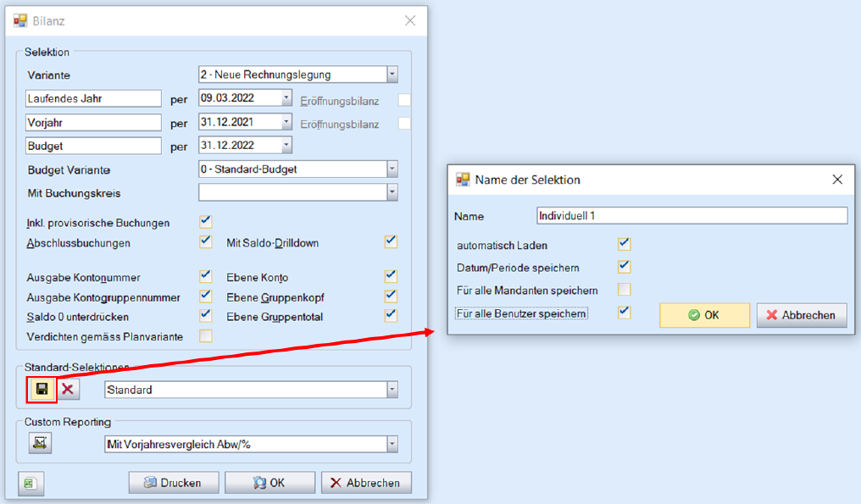
Task: Click Drucken button in Bilanz
Action: [174, 483]
